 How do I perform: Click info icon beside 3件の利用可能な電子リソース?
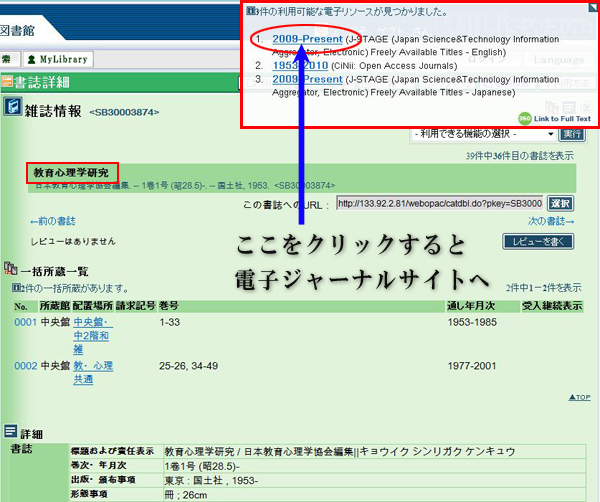pos(250,11)
